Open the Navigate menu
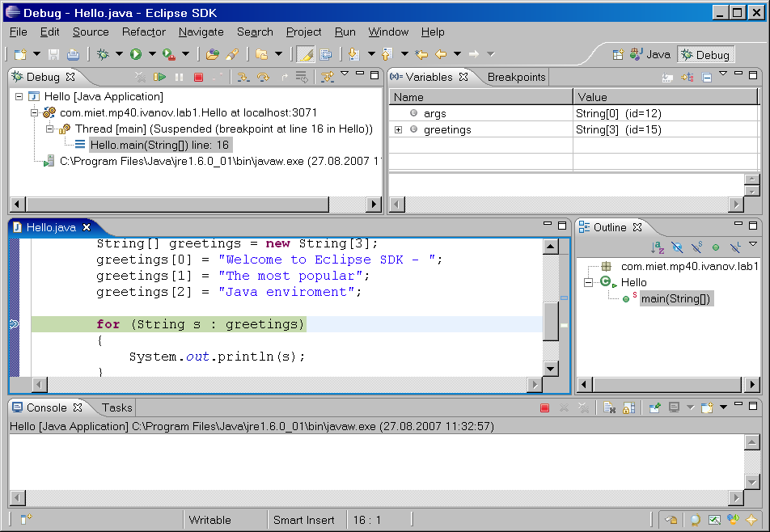The width and height of the screenshot is (770, 532). 201,32
